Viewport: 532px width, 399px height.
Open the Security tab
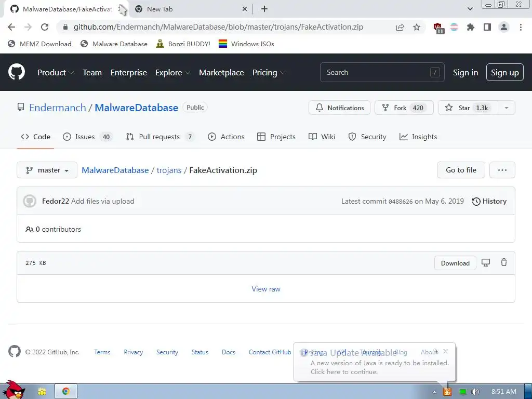click(x=367, y=137)
